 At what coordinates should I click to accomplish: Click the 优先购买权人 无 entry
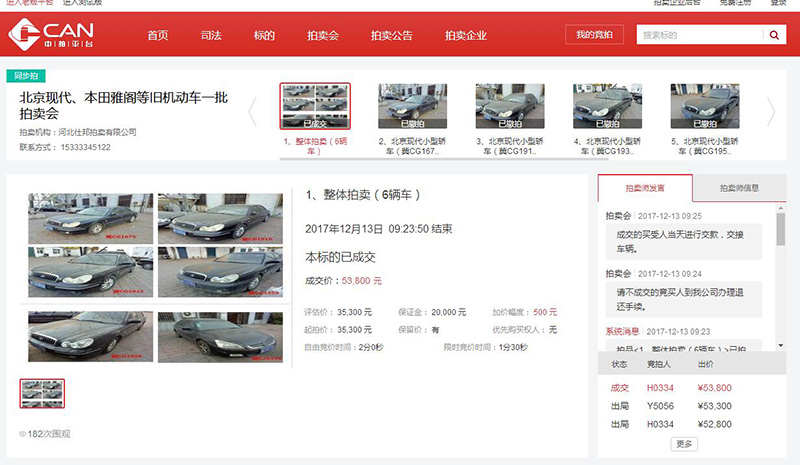pos(524,330)
